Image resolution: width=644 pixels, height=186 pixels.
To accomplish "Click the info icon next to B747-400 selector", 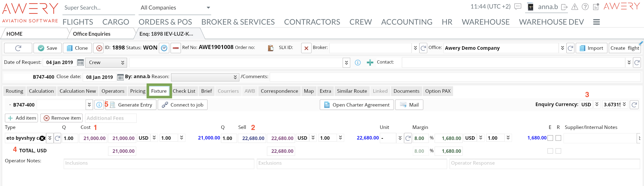I will point(99,105).
